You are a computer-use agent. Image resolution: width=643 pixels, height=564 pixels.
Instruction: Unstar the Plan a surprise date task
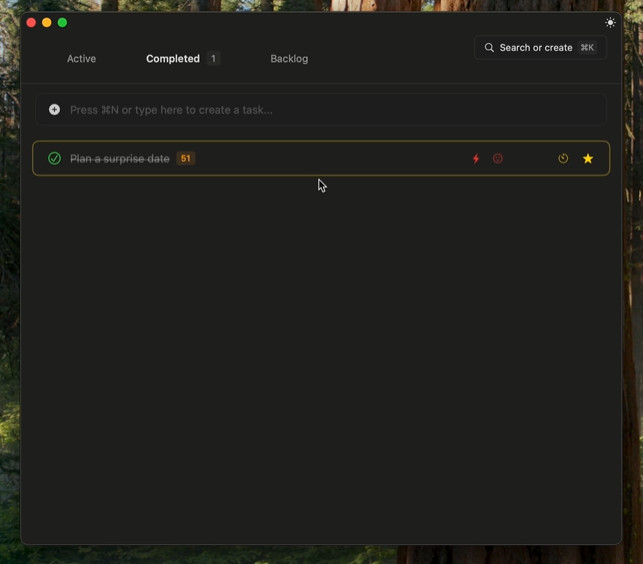588,158
